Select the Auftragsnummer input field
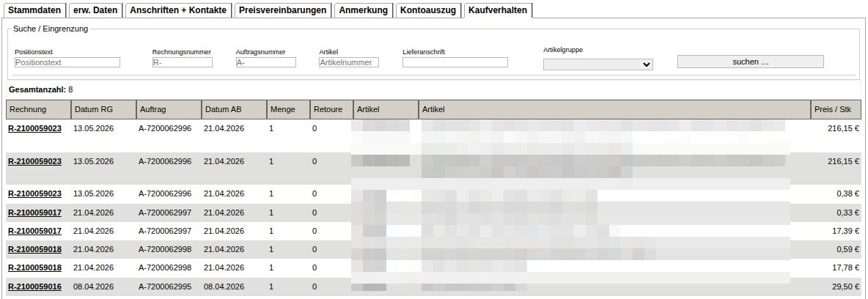Image resolution: width=868 pixels, height=299 pixels. click(265, 62)
